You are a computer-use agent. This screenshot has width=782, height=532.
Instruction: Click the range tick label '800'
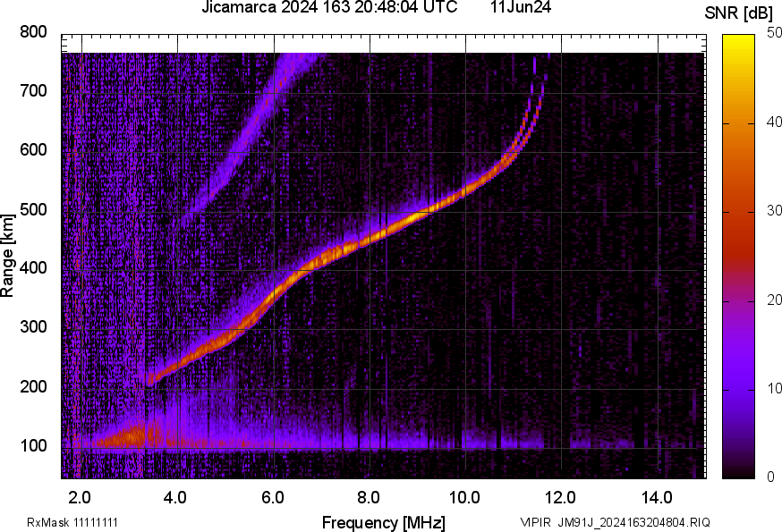click(x=33, y=32)
